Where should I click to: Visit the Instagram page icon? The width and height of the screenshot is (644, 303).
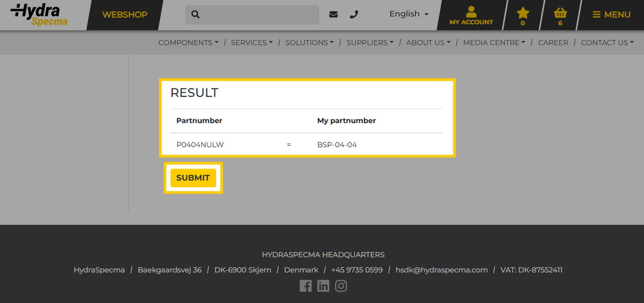341,286
